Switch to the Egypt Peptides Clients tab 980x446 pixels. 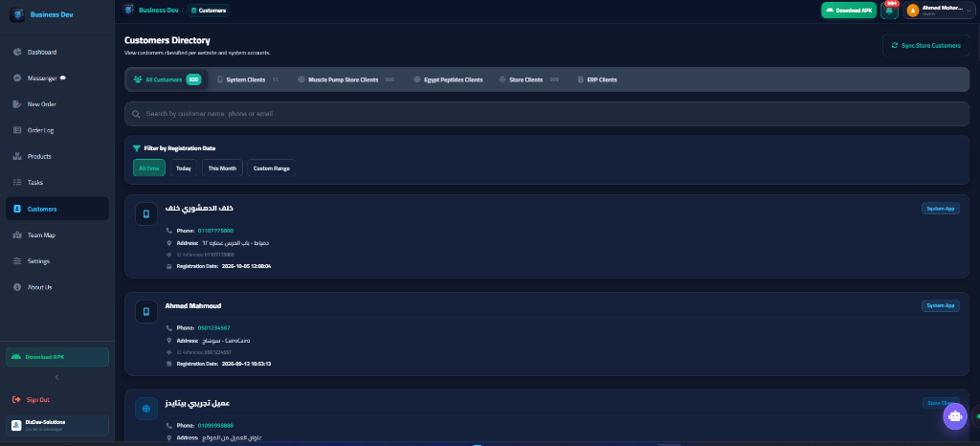tap(448, 79)
